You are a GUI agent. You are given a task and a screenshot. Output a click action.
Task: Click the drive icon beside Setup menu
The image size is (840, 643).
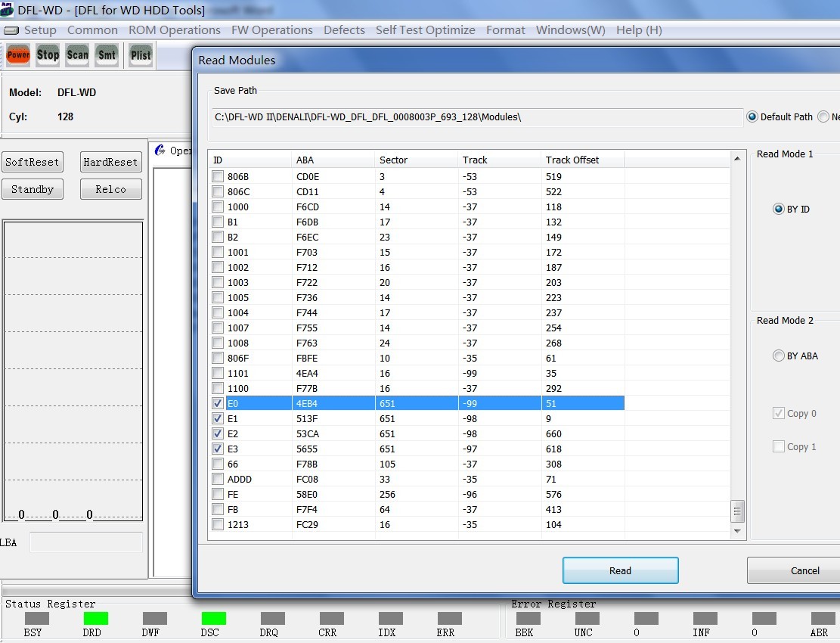coord(11,30)
